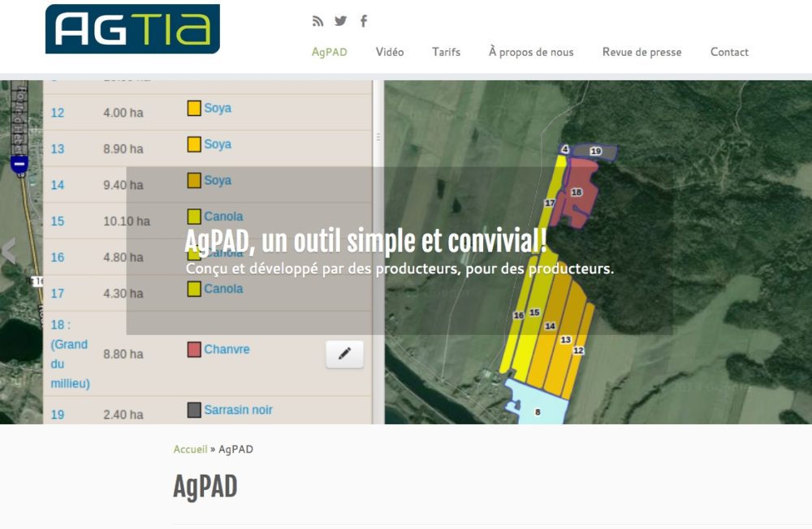Open the Vidéo menu item
This screenshot has width=812, height=529.
click(390, 52)
